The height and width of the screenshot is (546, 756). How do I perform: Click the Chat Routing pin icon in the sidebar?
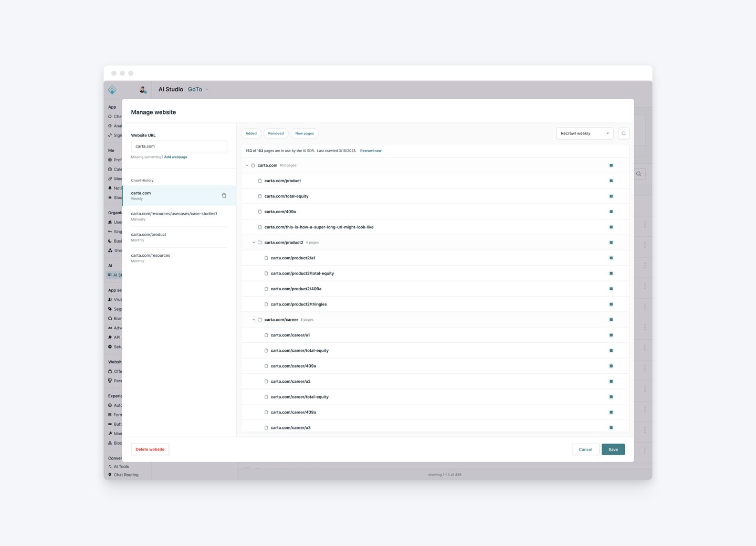point(110,475)
